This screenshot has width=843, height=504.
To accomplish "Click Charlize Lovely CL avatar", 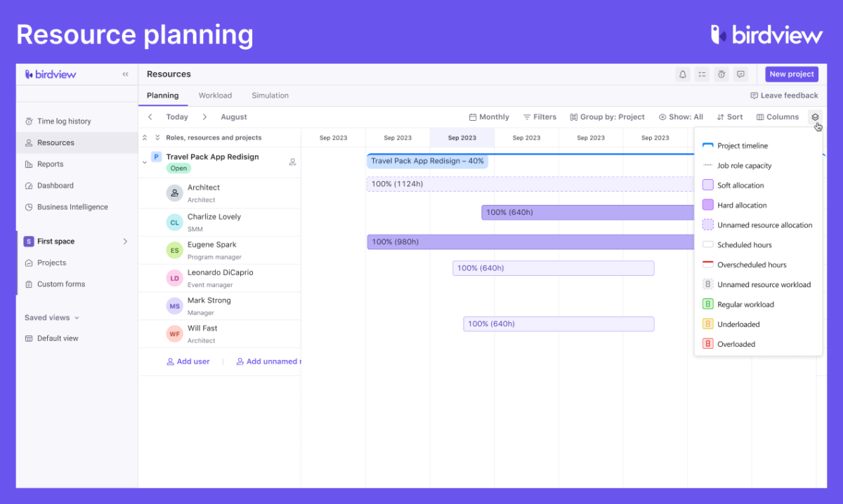I will (x=174, y=223).
